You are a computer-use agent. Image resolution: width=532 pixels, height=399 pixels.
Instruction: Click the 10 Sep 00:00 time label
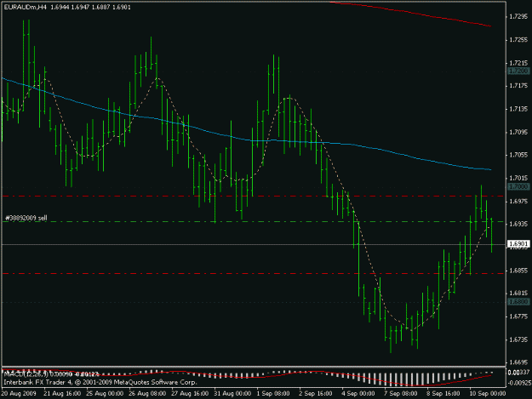click(x=488, y=394)
